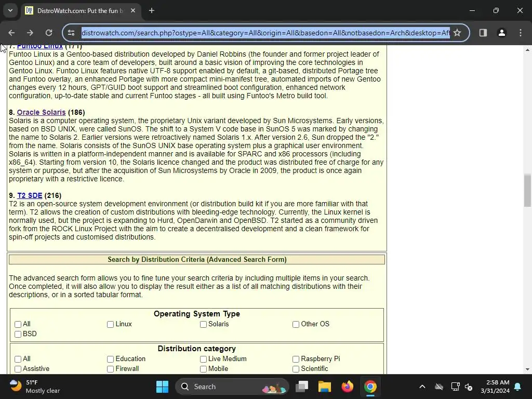Viewport: 532px width, 399px height.
Task: Open the Funtoo Linux link
Action: click(39, 46)
